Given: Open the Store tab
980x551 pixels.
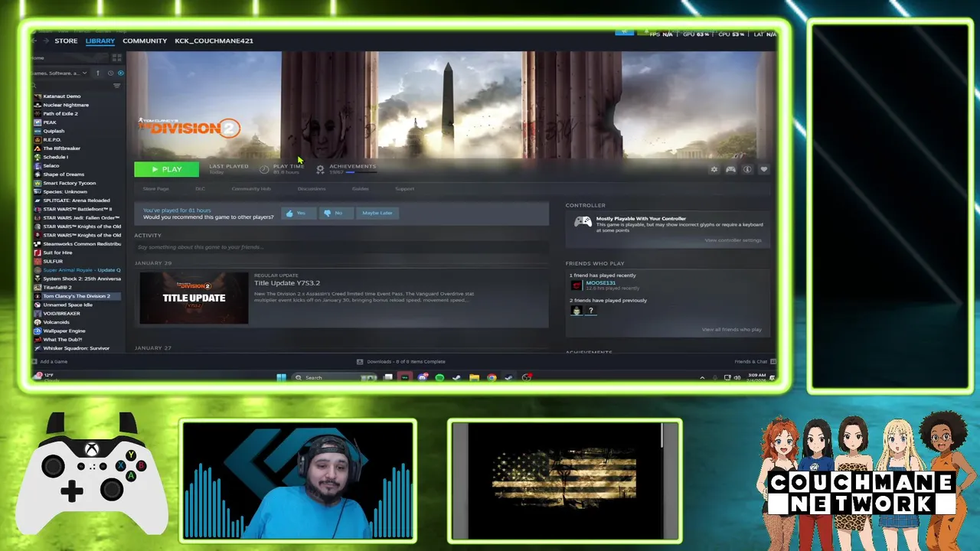Looking at the screenshot, I should point(66,41).
